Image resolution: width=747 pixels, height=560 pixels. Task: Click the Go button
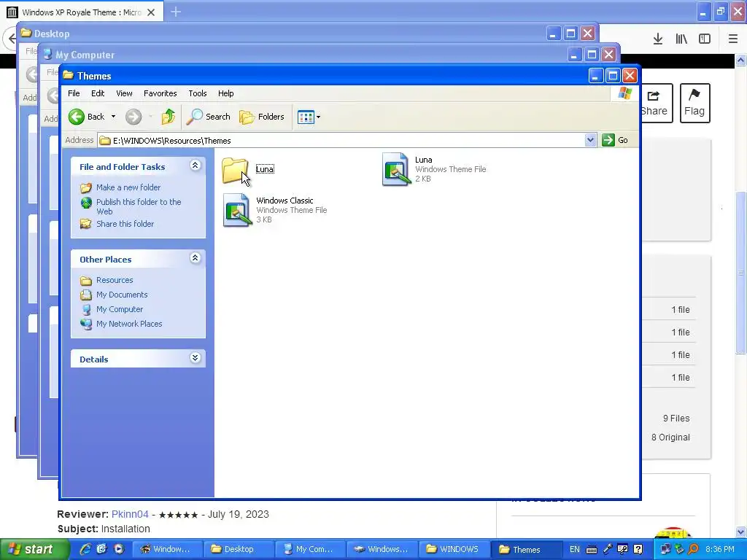[x=615, y=140]
